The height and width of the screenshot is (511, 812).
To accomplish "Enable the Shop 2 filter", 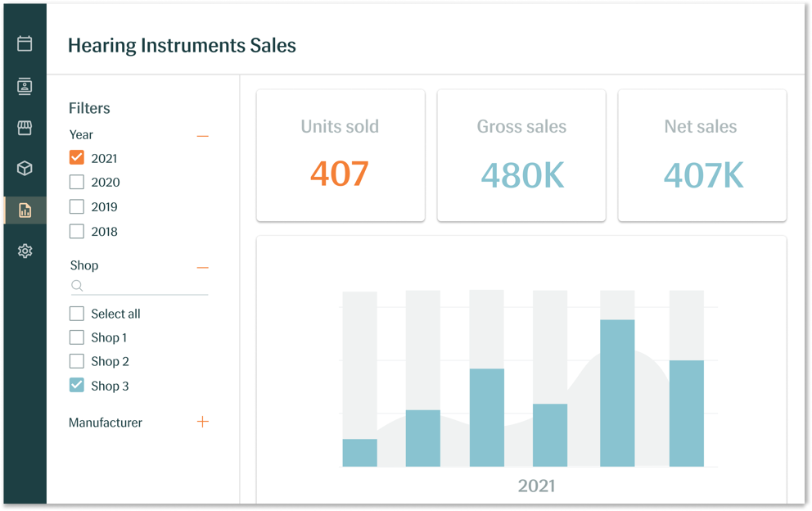I will pyautogui.click(x=77, y=361).
